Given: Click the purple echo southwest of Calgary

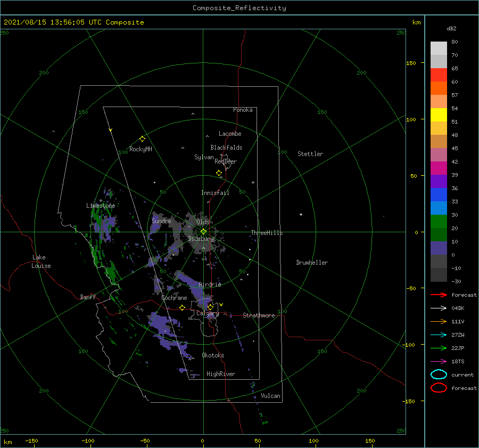Looking at the screenshot, I should pos(161,323).
